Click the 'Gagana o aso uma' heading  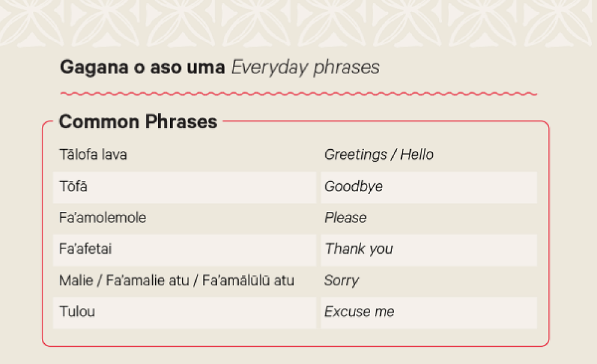point(142,67)
